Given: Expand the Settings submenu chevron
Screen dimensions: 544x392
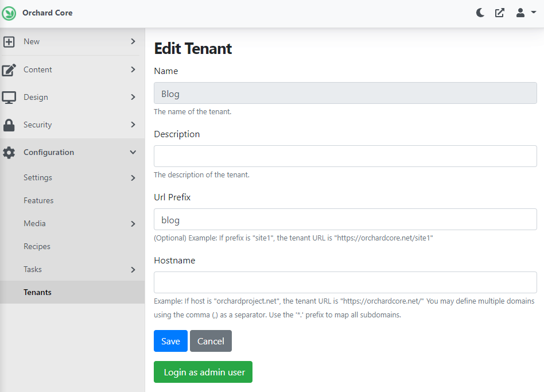Looking at the screenshot, I should point(133,178).
